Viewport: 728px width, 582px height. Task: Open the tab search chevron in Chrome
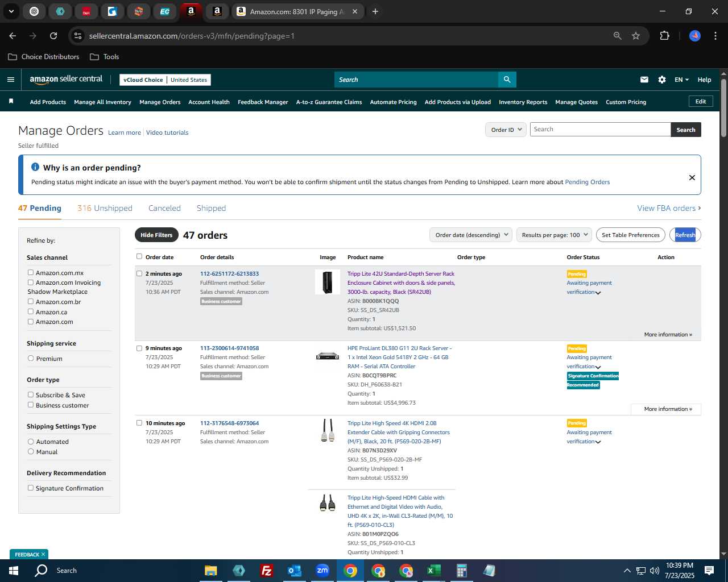click(x=11, y=11)
